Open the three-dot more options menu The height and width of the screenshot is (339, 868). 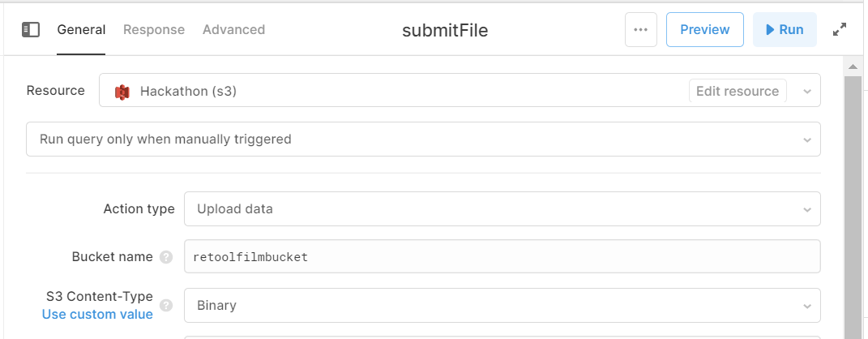tap(640, 30)
